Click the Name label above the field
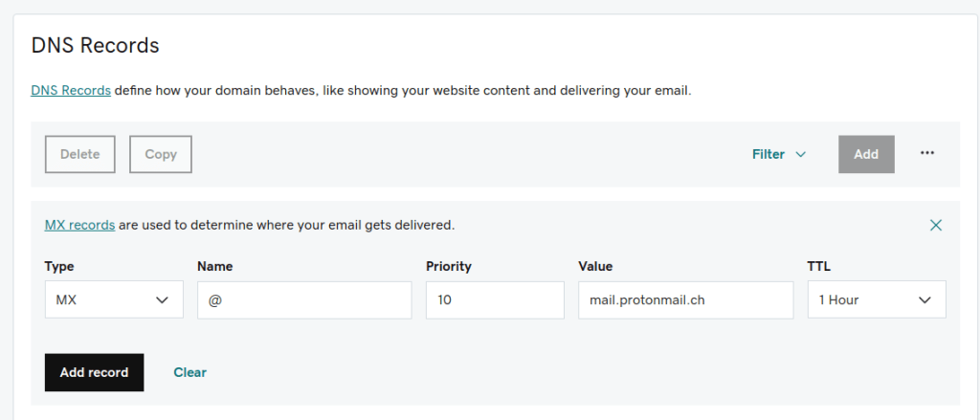The height and width of the screenshot is (420, 980). tap(214, 267)
